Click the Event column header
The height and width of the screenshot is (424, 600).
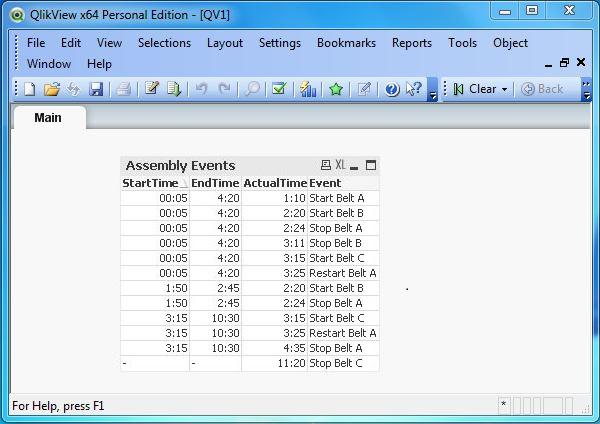343,183
